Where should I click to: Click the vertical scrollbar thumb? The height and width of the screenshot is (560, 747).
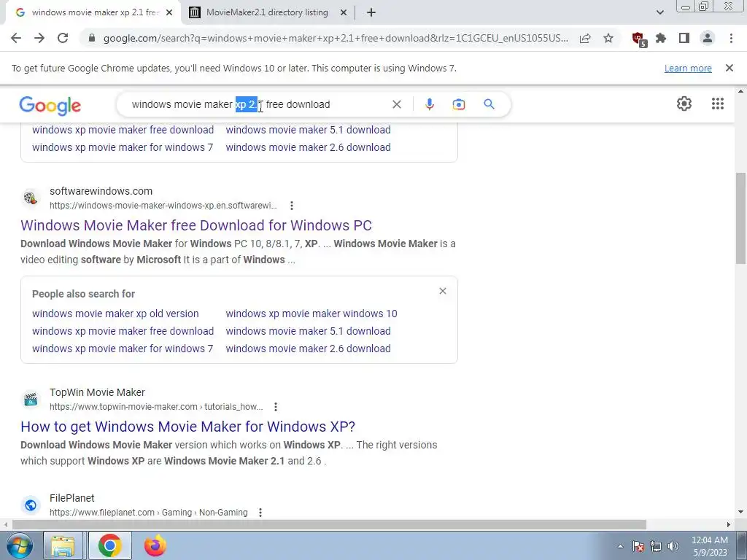(x=740, y=218)
